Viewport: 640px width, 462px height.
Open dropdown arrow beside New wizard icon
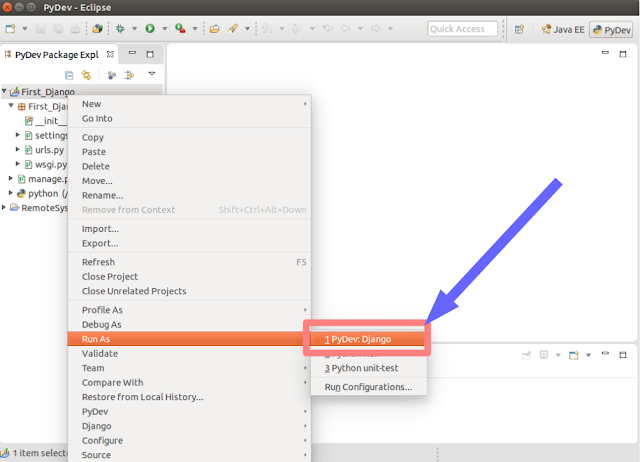pos(25,29)
